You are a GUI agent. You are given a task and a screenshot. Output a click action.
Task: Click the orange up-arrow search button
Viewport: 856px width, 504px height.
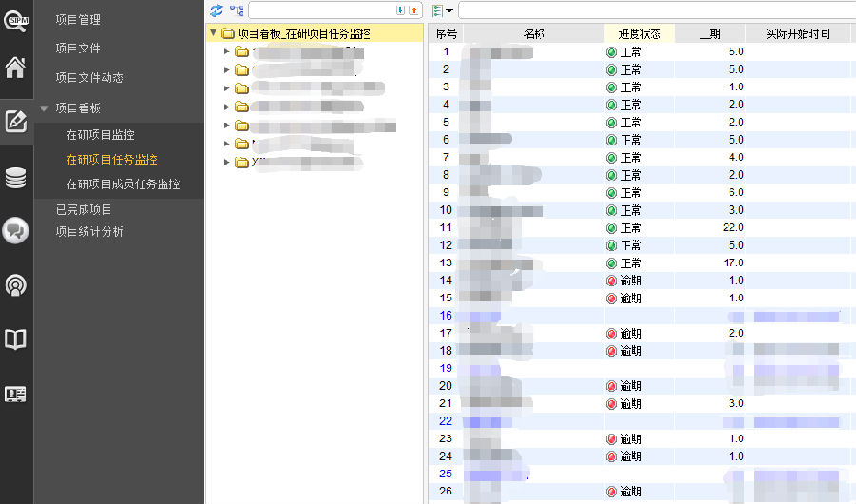tap(414, 10)
